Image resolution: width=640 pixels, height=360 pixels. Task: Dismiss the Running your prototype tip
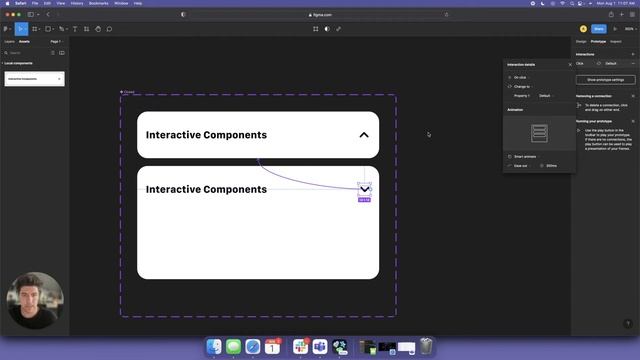tap(633, 121)
